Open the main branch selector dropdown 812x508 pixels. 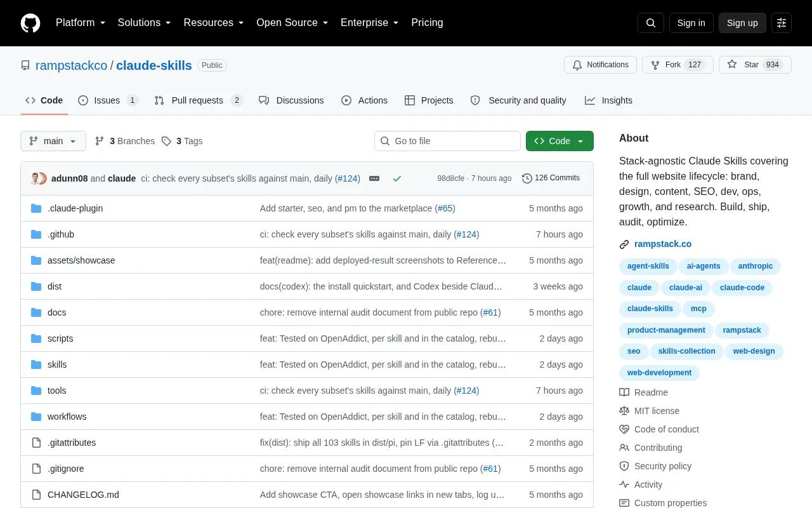(53, 141)
